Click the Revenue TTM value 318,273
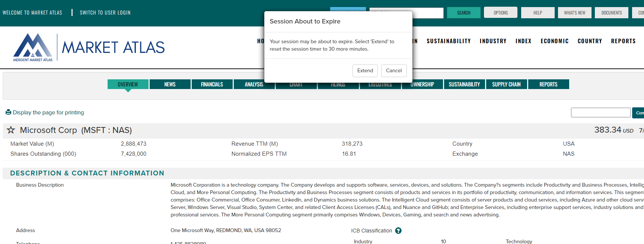Viewport: 644px width, 244px height. pyautogui.click(x=352, y=144)
